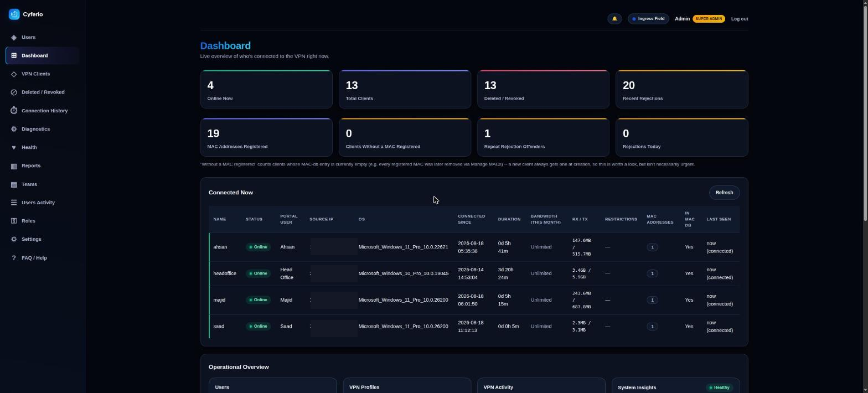Click MAC address count badge for ahsan
The image size is (868, 393).
[x=652, y=247]
